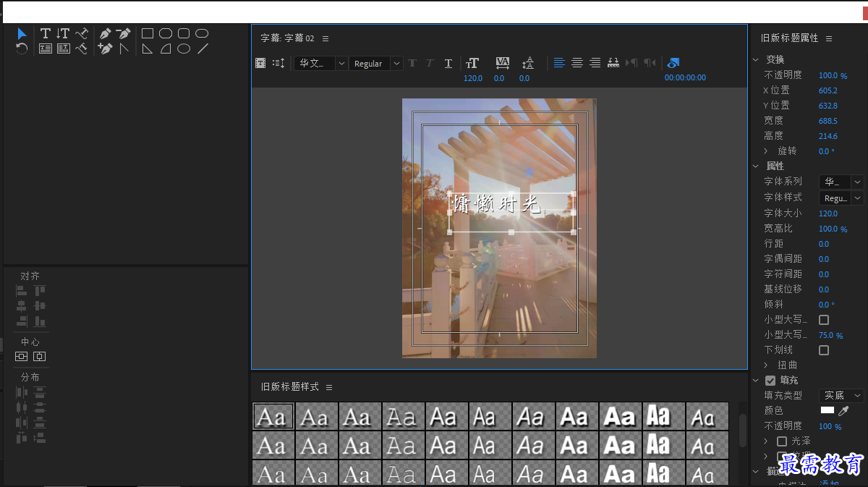Toggle Show Background Video icon

click(673, 63)
